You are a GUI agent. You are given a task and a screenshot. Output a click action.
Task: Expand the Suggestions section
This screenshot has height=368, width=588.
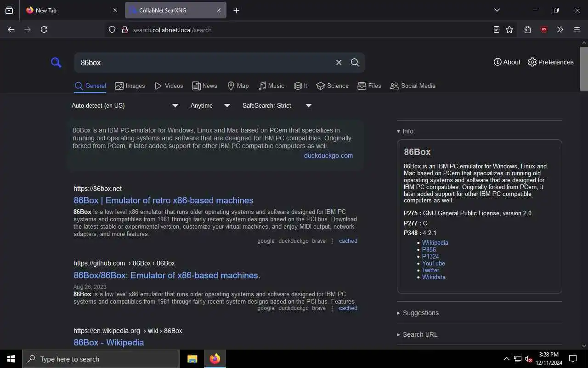click(x=418, y=313)
